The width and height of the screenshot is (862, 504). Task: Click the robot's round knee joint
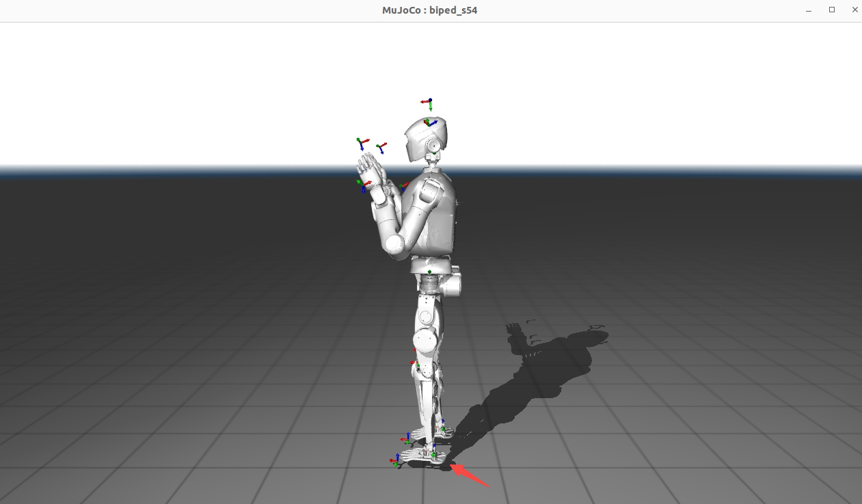425,340
